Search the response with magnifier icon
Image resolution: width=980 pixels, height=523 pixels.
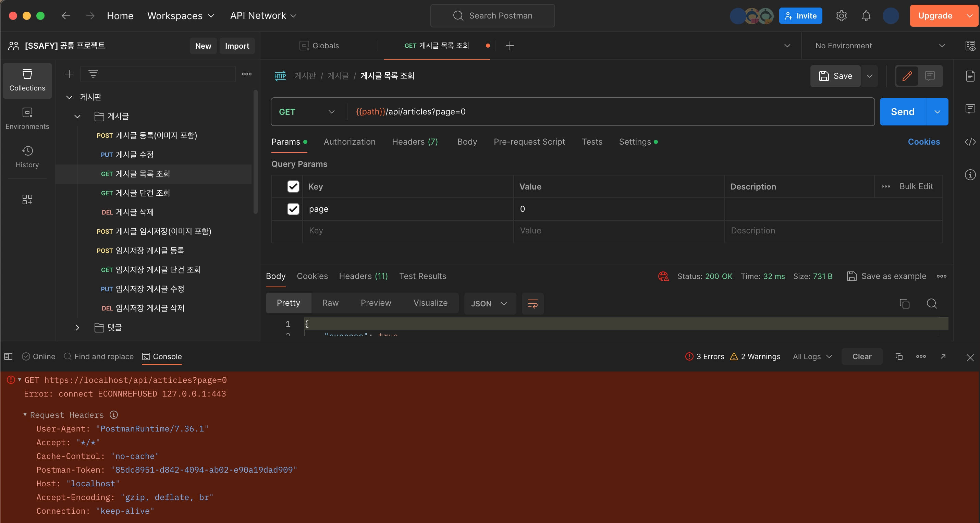tap(931, 303)
